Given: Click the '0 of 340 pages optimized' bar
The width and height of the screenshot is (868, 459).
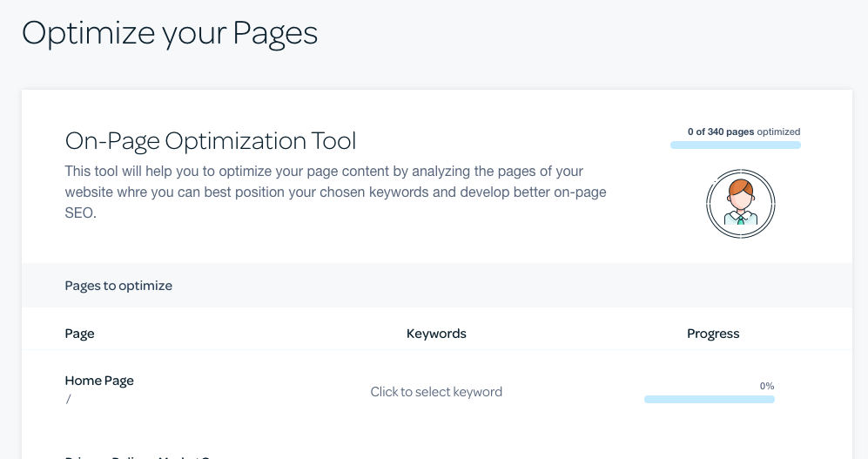Looking at the screenshot, I should point(735,145).
